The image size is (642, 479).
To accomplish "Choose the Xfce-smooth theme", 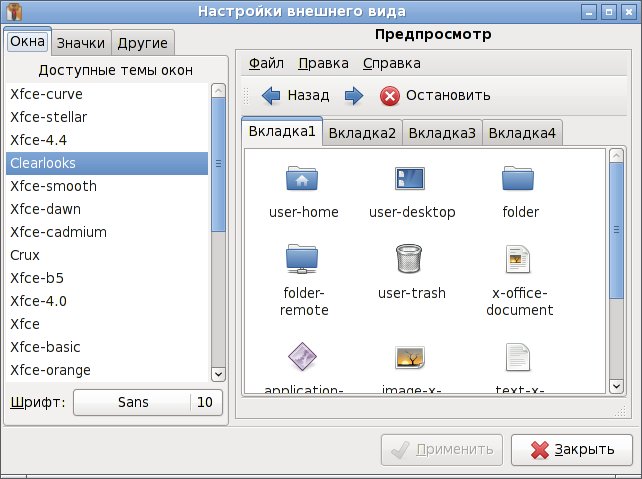I will (107, 186).
